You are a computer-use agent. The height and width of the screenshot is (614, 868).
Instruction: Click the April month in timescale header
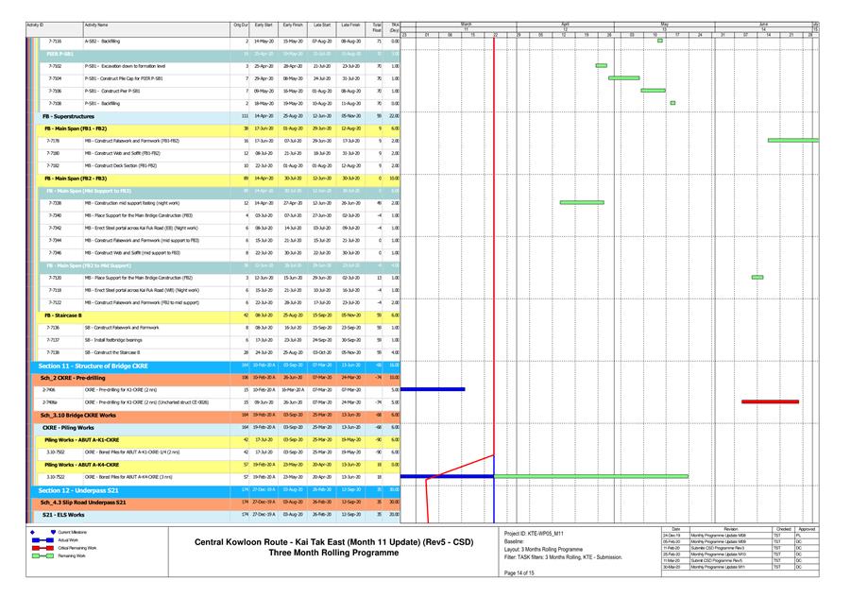tap(565, 23)
